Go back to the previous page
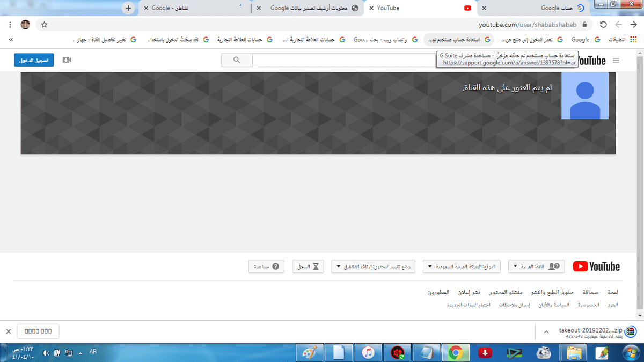 pos(633,25)
